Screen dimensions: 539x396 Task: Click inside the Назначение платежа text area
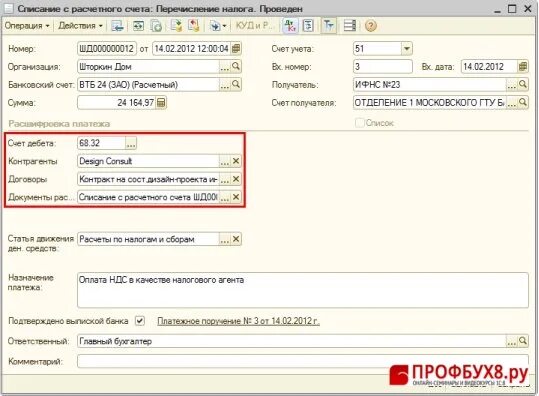tap(303, 290)
